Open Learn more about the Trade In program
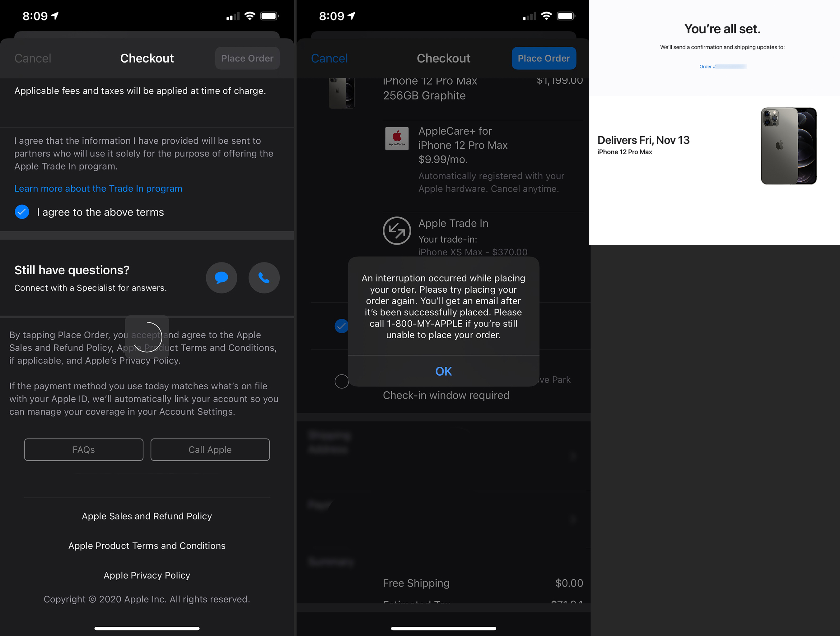Viewport: 840px width, 636px height. [98, 188]
